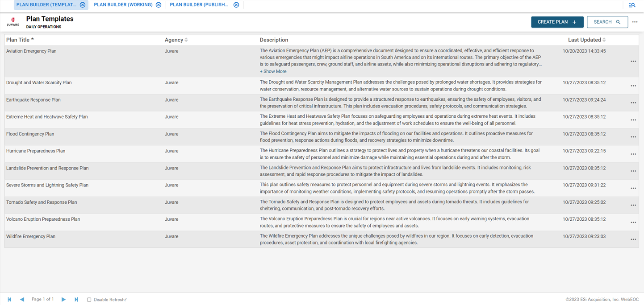Open actions menu for Hurricane Preparedness Plan
The width and height of the screenshot is (644, 305).
coord(633,153)
